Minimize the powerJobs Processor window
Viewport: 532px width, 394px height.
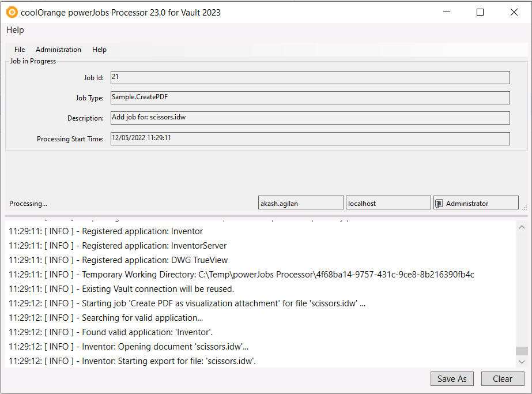pos(447,12)
